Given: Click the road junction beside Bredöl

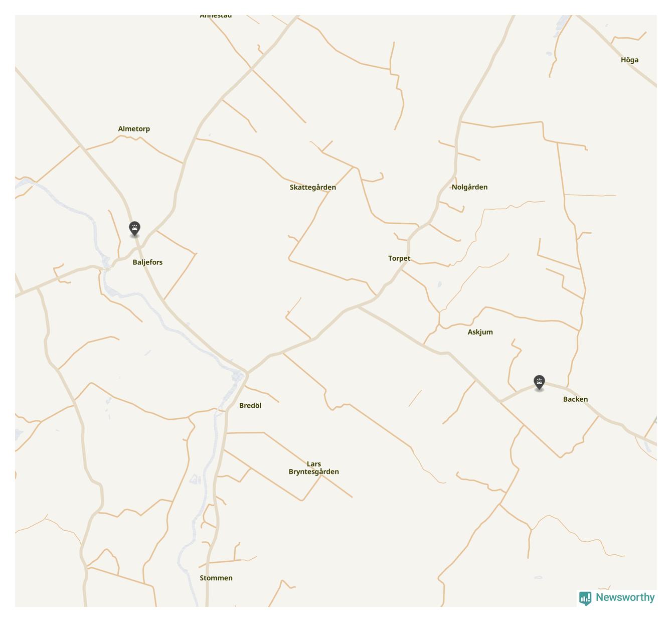Looking at the screenshot, I should click(246, 374).
